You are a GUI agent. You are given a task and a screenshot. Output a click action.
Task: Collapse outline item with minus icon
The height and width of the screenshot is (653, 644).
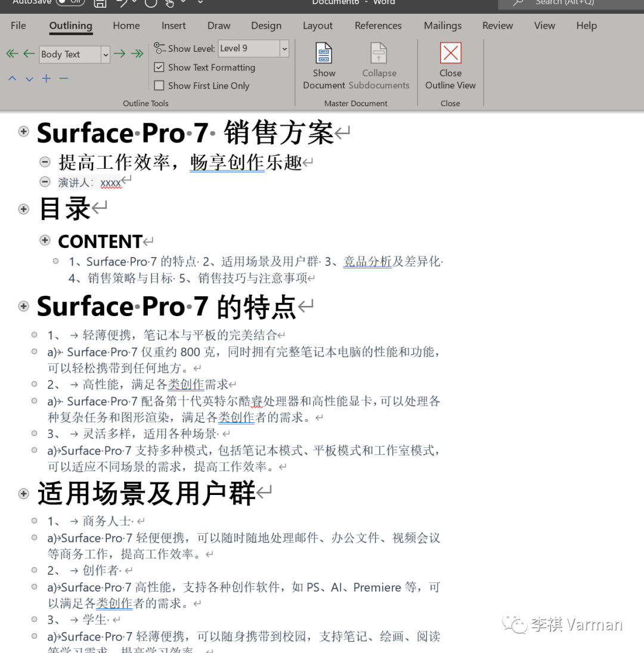pyautogui.click(x=63, y=78)
